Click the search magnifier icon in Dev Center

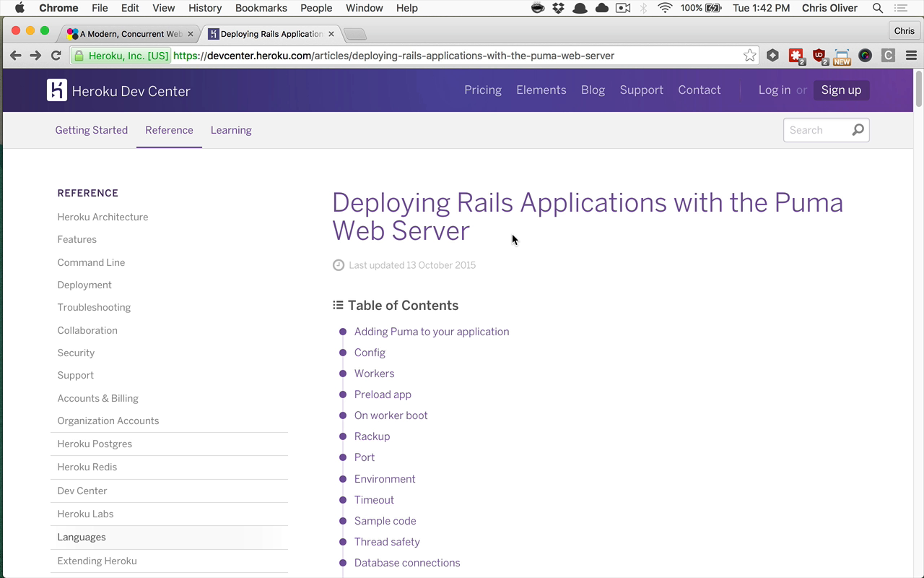(x=858, y=130)
